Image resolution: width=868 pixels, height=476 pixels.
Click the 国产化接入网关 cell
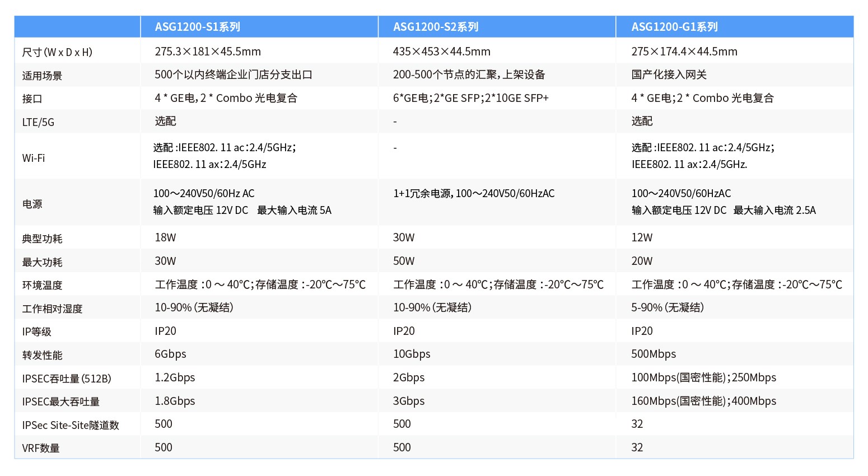pos(669,74)
